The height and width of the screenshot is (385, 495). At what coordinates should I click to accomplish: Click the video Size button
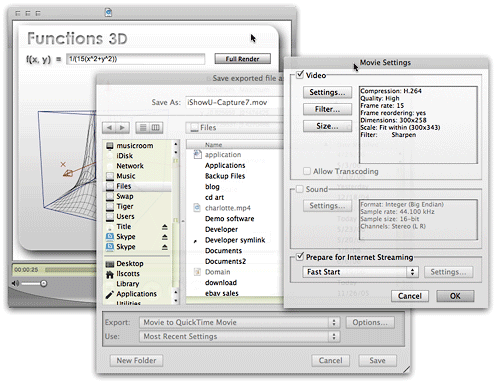[x=327, y=126]
